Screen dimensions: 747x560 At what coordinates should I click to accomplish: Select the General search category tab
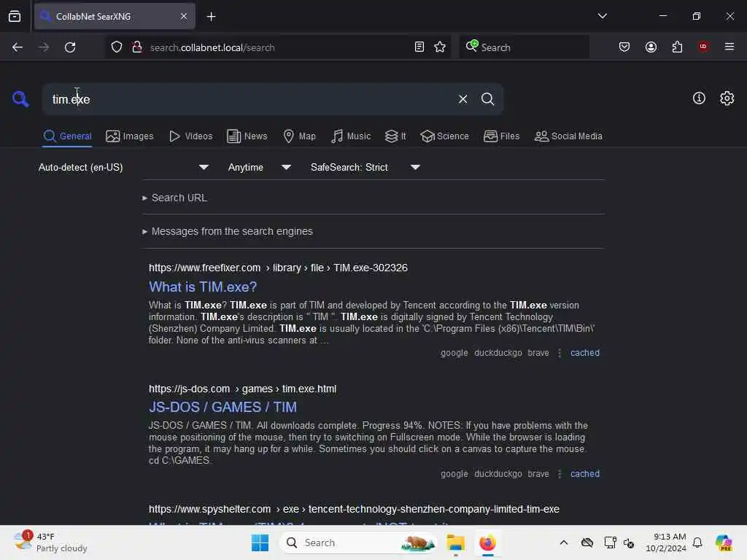point(67,136)
